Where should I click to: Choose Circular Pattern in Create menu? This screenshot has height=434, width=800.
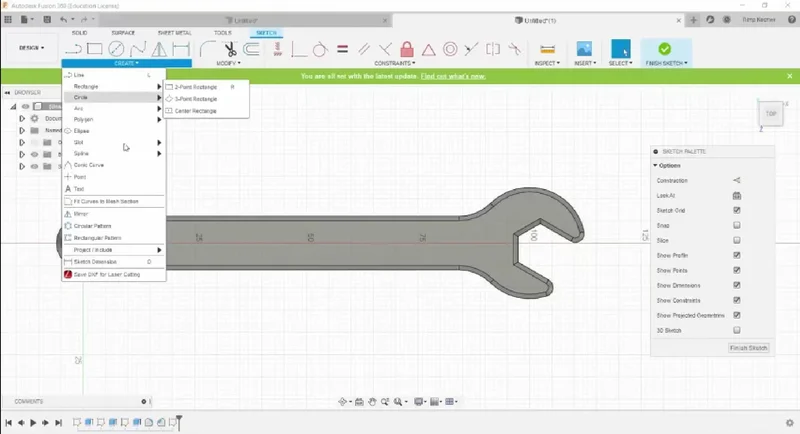point(114,226)
